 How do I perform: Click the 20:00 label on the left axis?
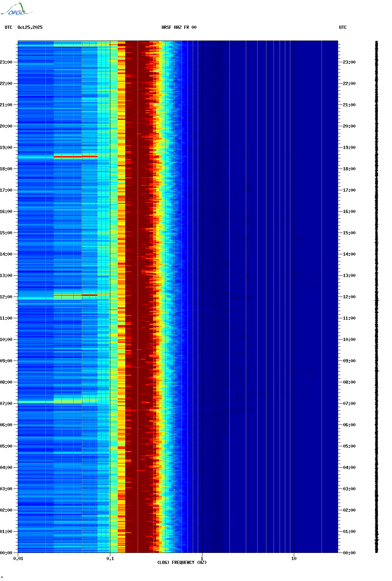click(x=6, y=126)
